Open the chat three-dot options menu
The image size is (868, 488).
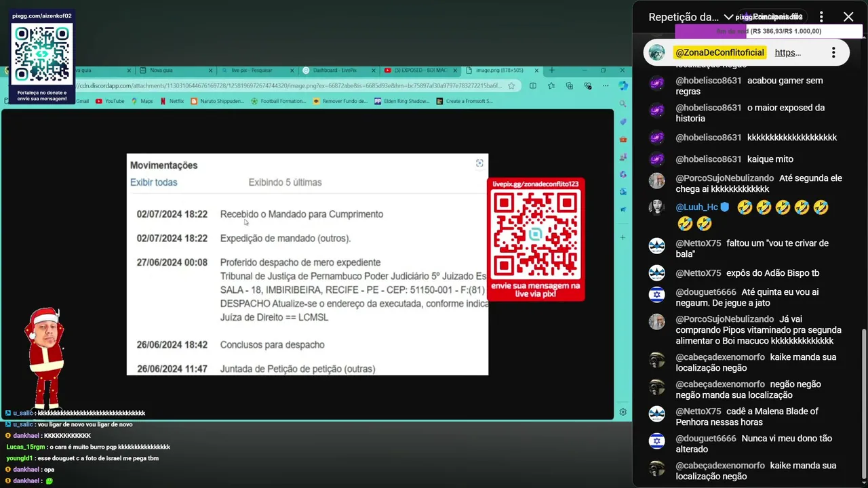pyautogui.click(x=821, y=17)
